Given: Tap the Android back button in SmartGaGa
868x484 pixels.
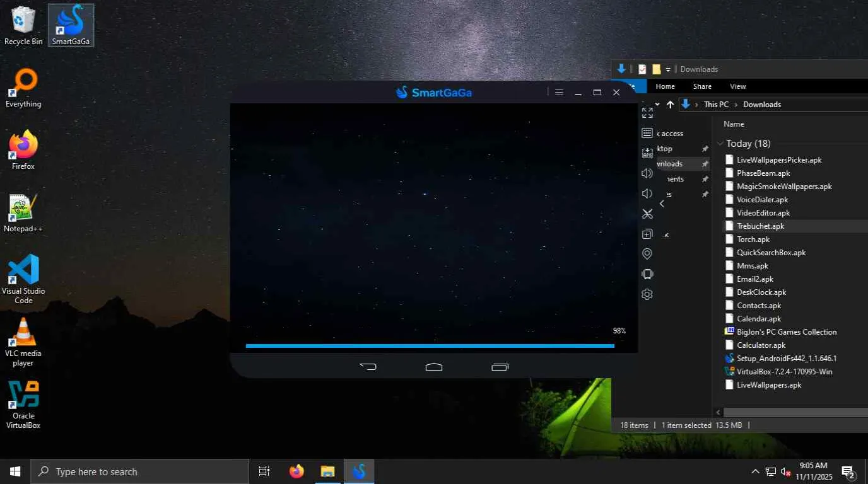Looking at the screenshot, I should coord(368,366).
